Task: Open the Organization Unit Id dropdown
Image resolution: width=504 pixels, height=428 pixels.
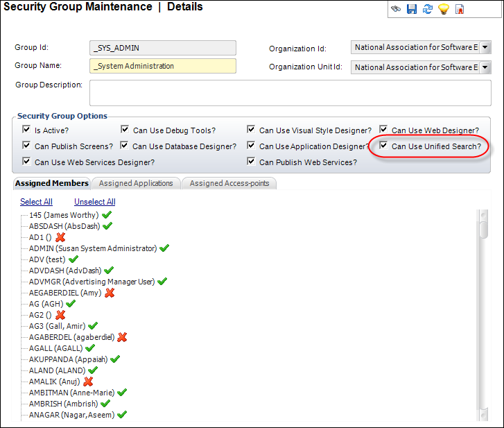Action: click(485, 67)
